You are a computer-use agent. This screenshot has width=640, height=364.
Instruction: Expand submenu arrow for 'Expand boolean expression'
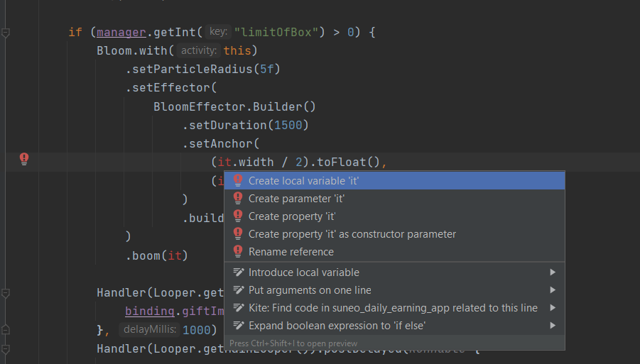coord(553,326)
